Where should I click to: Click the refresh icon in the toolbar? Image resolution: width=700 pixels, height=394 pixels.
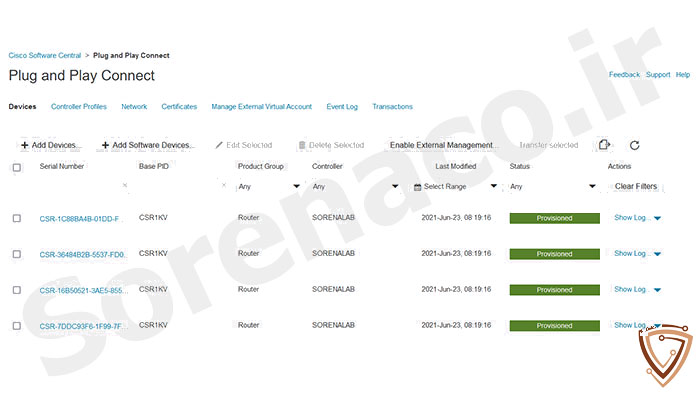point(634,145)
